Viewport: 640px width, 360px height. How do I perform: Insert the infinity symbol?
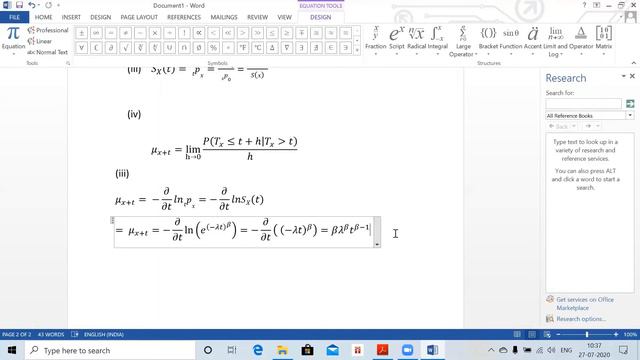96,33
